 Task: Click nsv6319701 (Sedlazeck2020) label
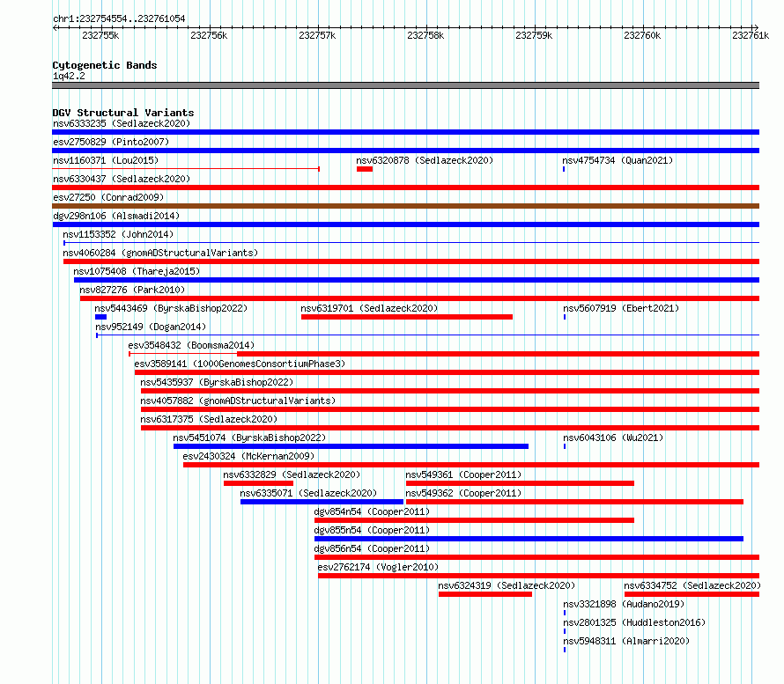(x=369, y=308)
